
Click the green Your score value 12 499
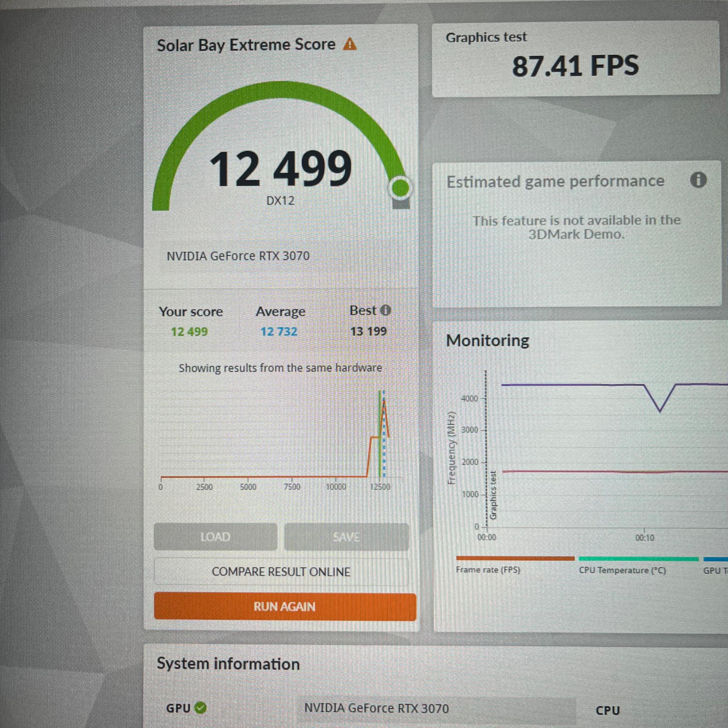tap(189, 332)
